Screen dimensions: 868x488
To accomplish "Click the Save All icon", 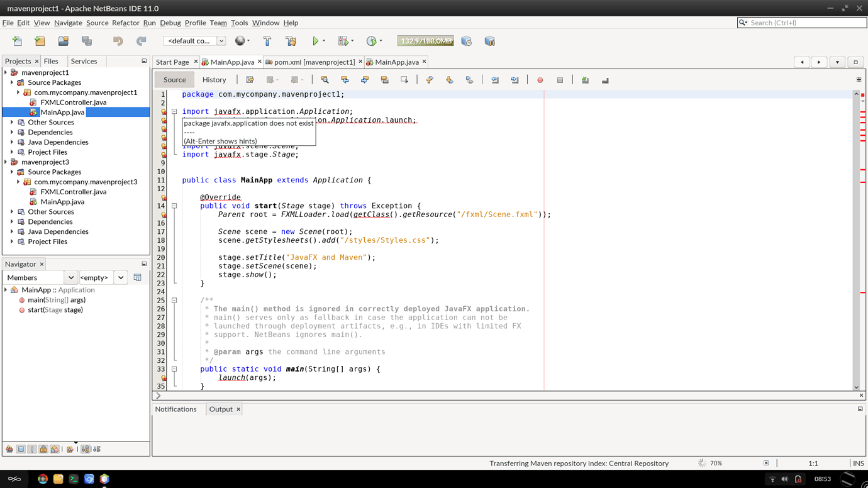I will click(x=87, y=41).
